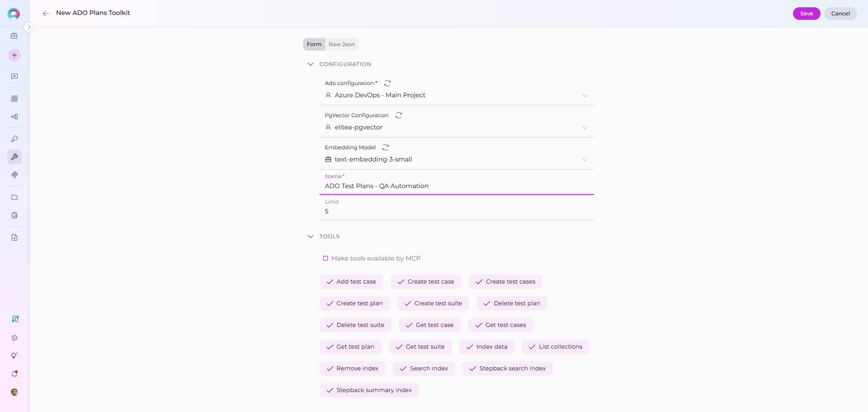Collapse the CONFIGURATION section
Viewport: 868px width, 412px height.
311,64
